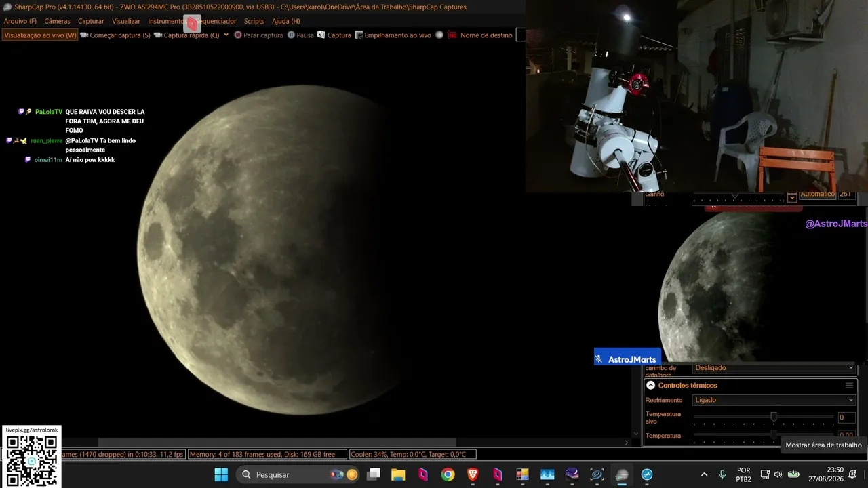Image resolution: width=868 pixels, height=488 pixels.
Task: Open the Câmeras menu
Action: click(57, 21)
